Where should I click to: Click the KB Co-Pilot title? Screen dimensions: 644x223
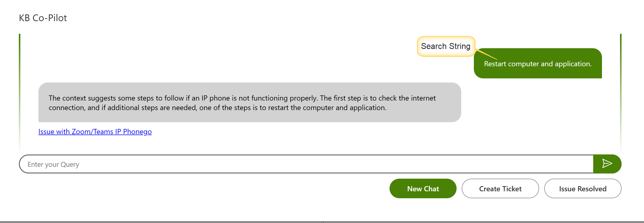(x=43, y=18)
